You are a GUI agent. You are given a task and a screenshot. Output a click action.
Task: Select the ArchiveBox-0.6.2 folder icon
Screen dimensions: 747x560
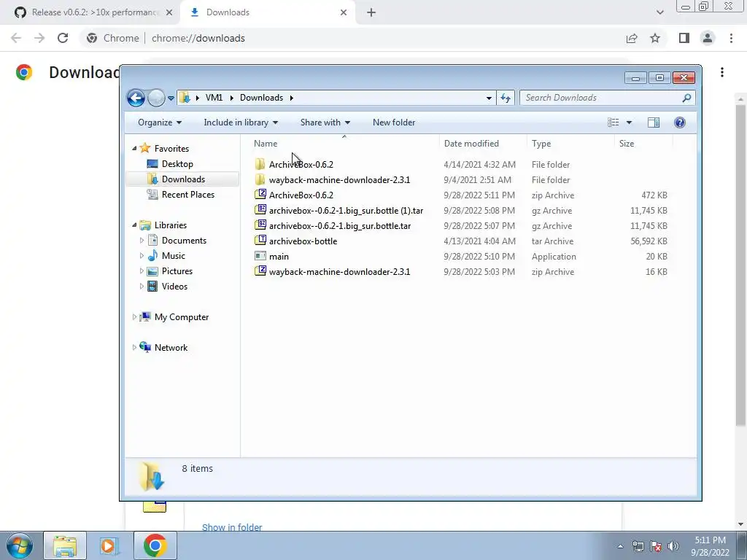[x=260, y=164]
